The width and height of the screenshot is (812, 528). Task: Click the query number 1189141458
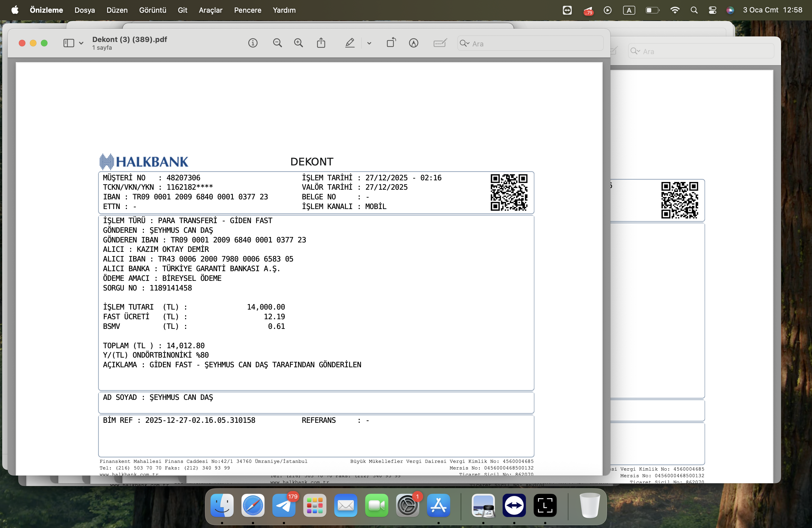171,288
